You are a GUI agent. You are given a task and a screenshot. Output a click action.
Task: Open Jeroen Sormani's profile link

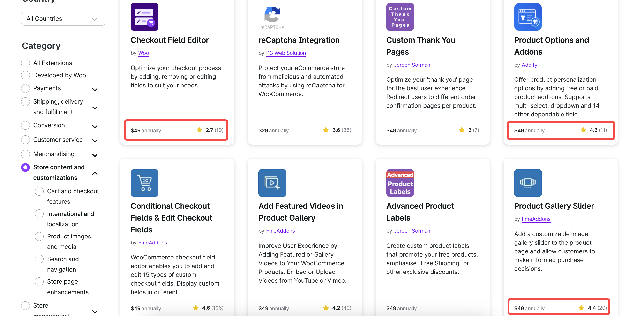coord(412,65)
